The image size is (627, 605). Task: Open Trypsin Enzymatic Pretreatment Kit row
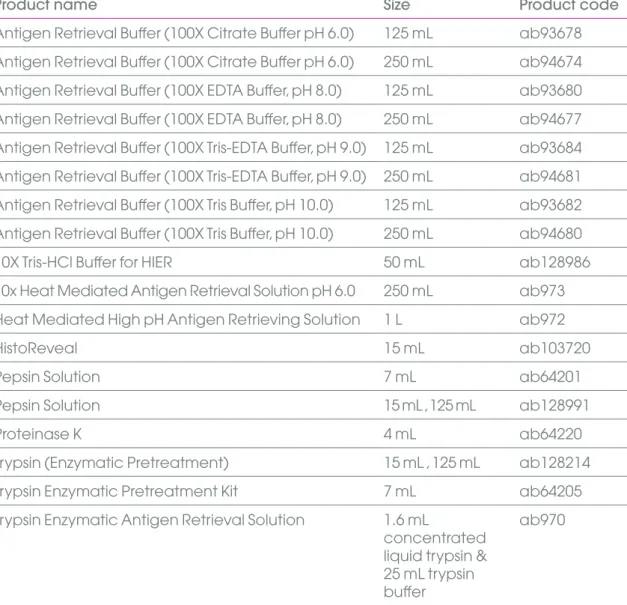pyautogui.click(x=314, y=491)
